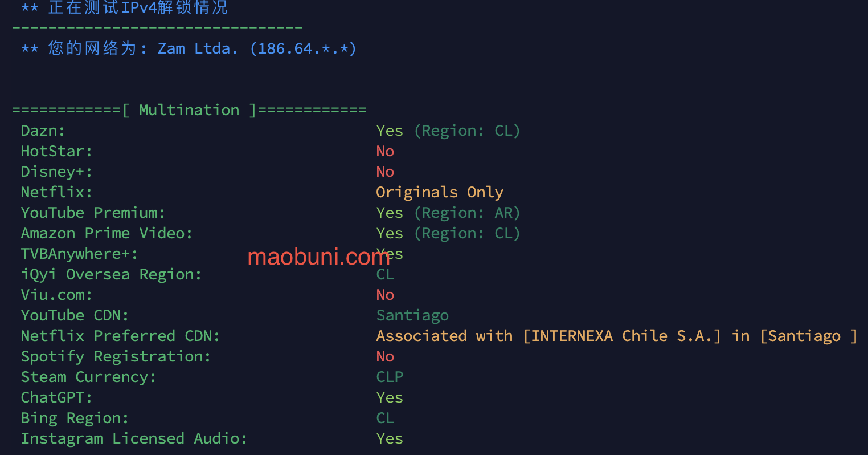868x455 pixels.
Task: Click the CLP Steam Currency value
Action: pos(390,377)
